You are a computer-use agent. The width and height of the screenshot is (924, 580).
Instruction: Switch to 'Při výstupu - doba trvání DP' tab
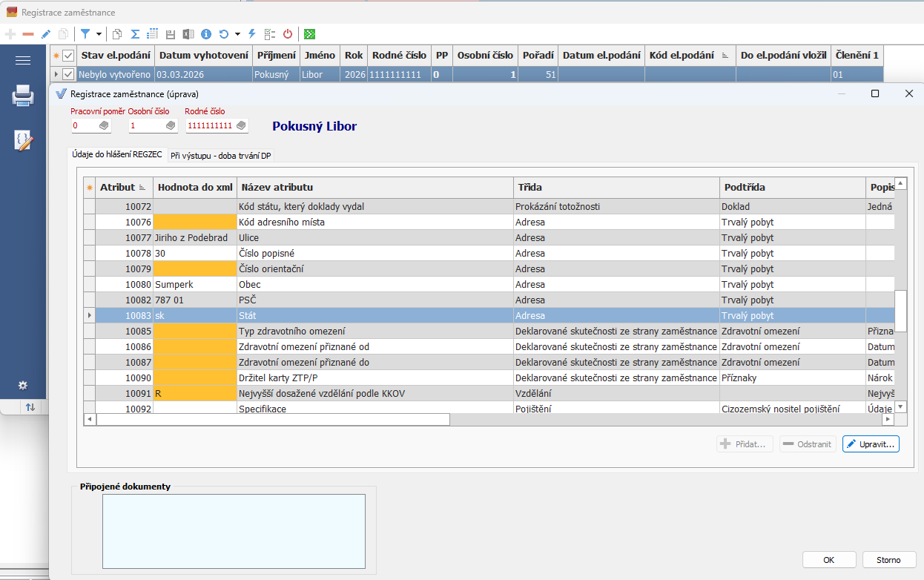(221, 155)
